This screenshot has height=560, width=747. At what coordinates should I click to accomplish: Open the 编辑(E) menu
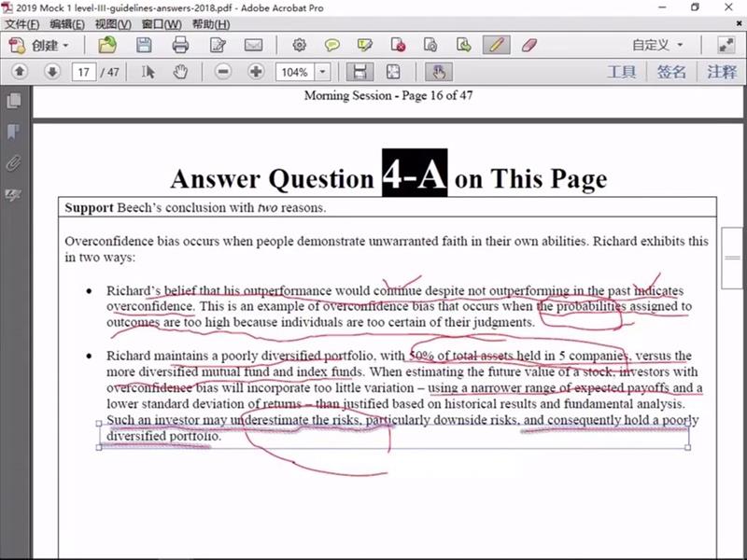(67, 24)
